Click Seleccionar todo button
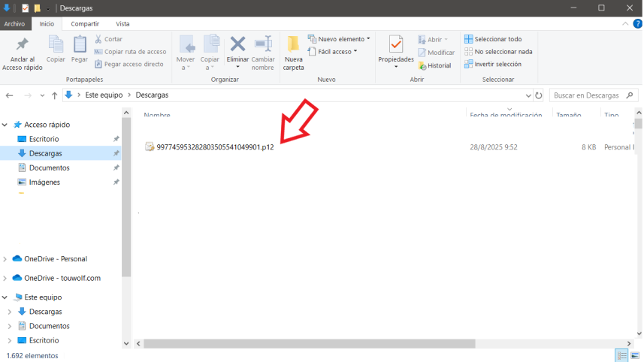This screenshot has width=644, height=362. tap(493, 39)
